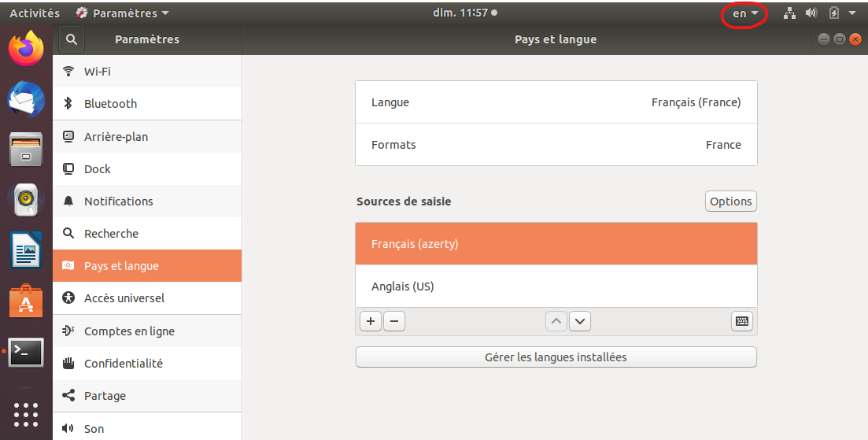
Task: Open the Terminal from the dock
Action: pos(26,353)
